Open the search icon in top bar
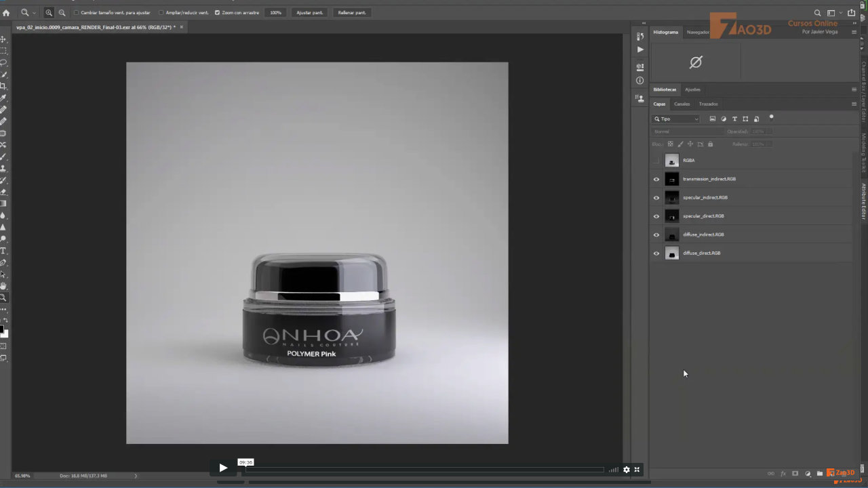The height and width of the screenshot is (488, 868). pos(817,12)
